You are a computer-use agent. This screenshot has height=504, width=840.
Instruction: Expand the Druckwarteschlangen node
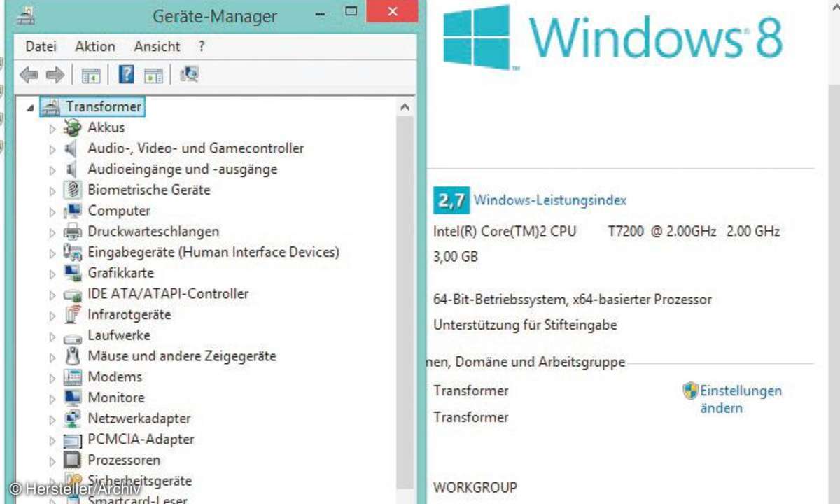click(52, 232)
